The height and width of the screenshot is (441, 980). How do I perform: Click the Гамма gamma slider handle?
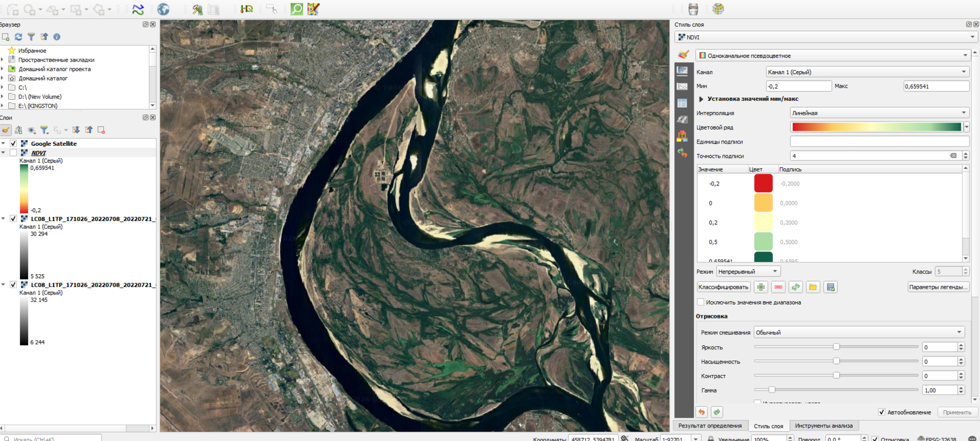point(772,390)
